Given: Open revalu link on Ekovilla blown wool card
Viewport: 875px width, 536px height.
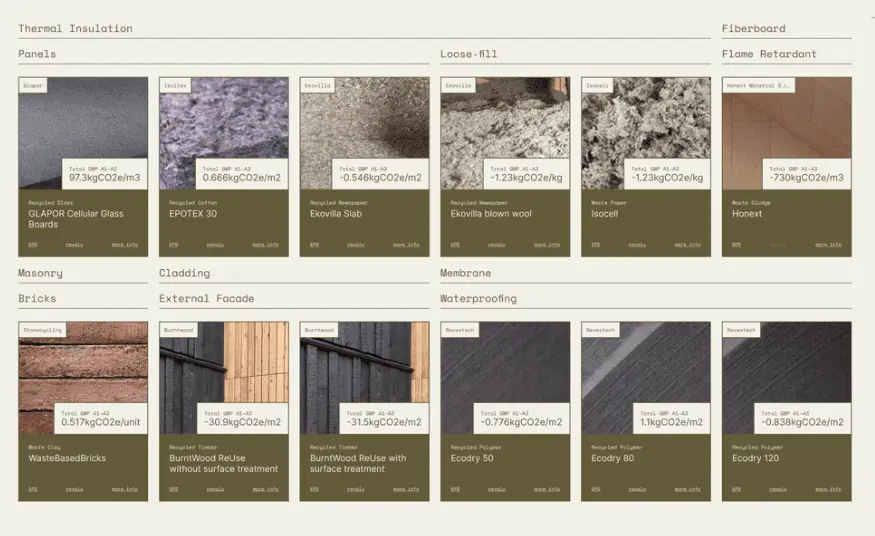Looking at the screenshot, I should click(497, 245).
